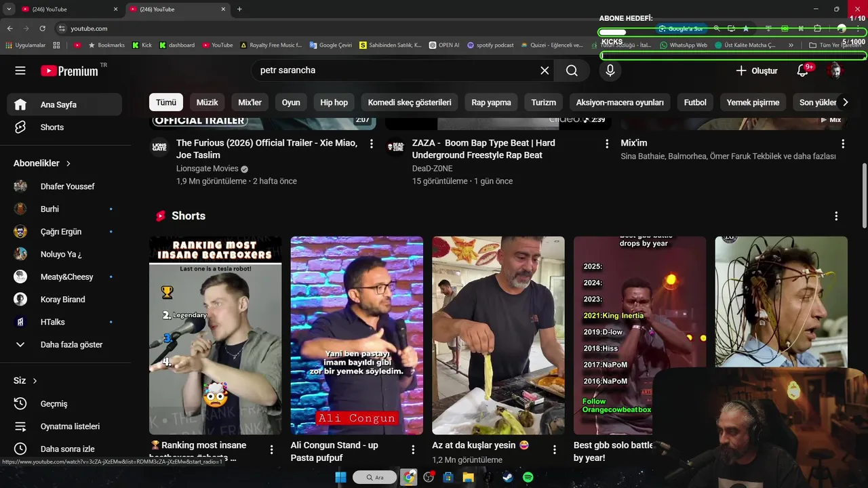Click the Oluştur create button
868x488 pixels.
coord(757,70)
